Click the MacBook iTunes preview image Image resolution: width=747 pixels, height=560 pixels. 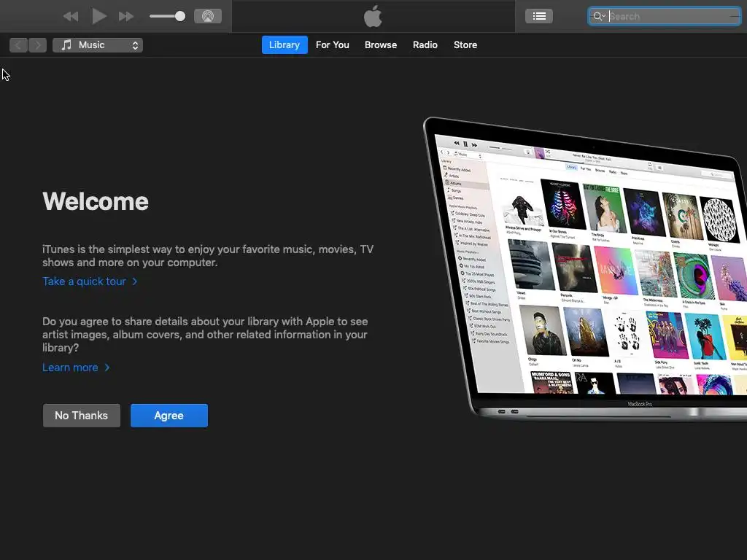(585, 269)
